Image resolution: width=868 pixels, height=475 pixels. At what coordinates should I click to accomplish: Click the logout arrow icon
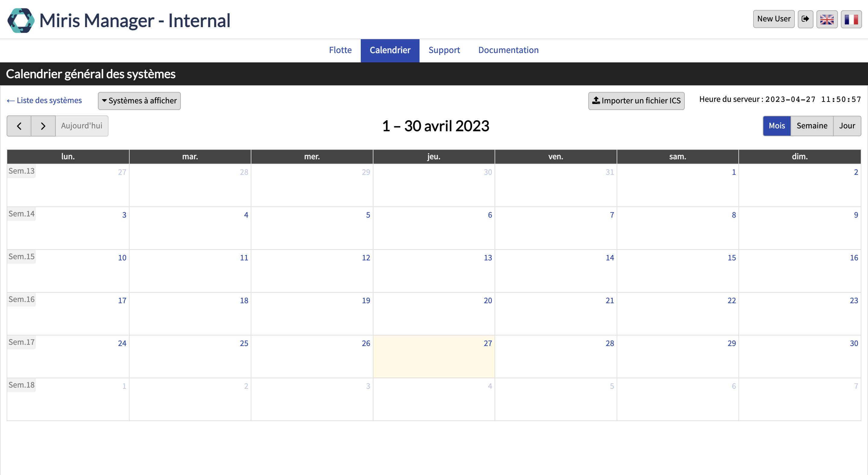pos(805,19)
